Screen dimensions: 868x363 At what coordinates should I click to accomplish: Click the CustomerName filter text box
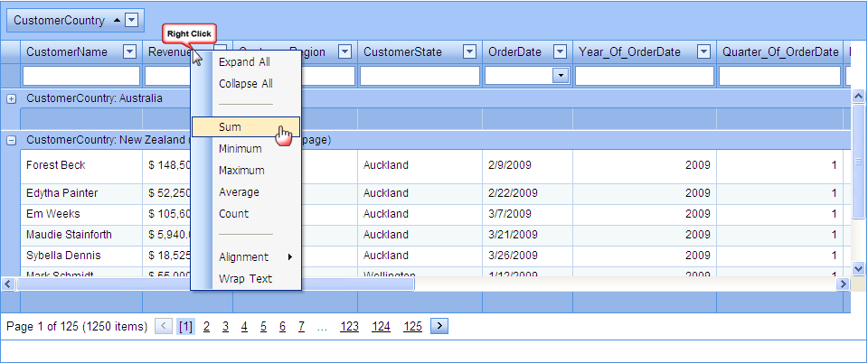pos(81,76)
